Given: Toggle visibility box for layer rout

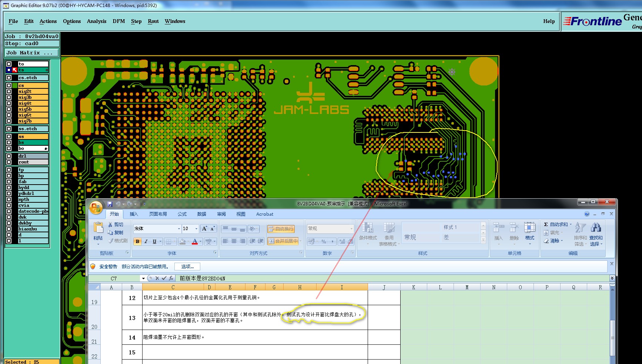Looking at the screenshot, I should pyautogui.click(x=9, y=162).
